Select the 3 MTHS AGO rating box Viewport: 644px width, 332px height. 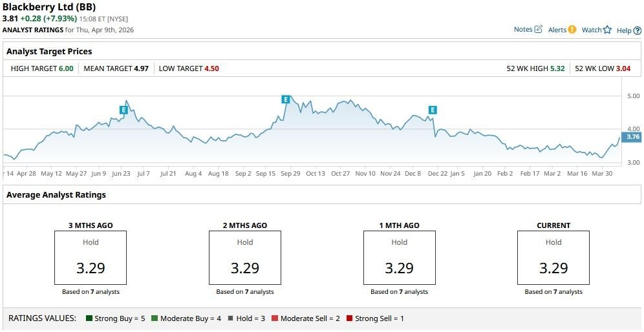pyautogui.click(x=91, y=258)
